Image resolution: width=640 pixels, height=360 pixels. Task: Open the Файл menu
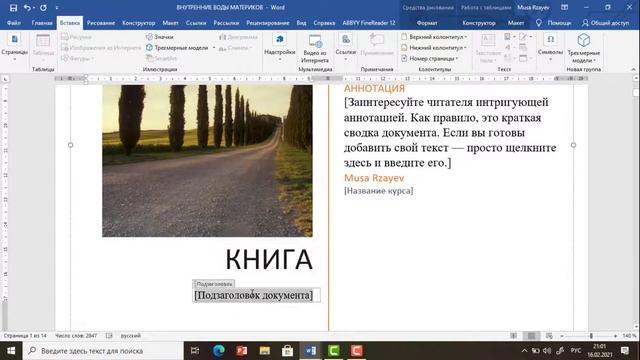(x=13, y=23)
